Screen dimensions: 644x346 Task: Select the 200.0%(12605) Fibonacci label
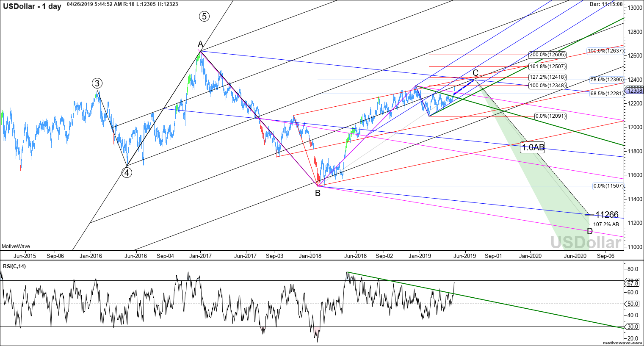547,55
